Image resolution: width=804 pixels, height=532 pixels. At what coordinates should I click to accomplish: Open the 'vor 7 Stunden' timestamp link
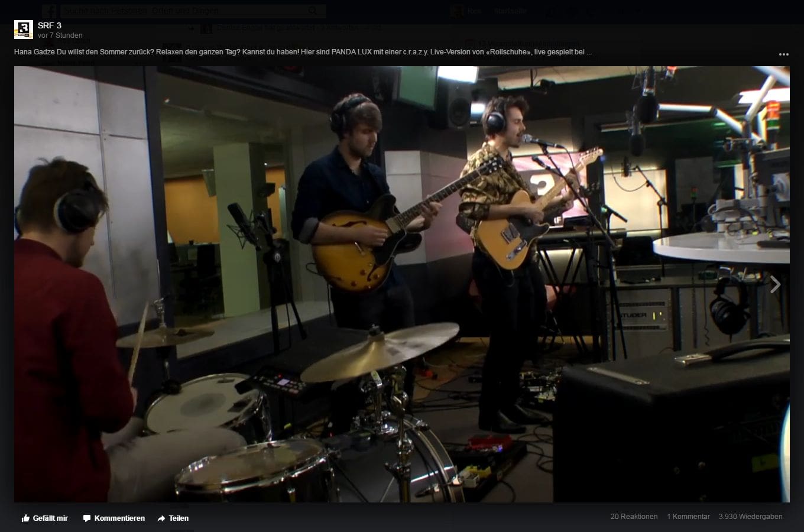(x=60, y=35)
